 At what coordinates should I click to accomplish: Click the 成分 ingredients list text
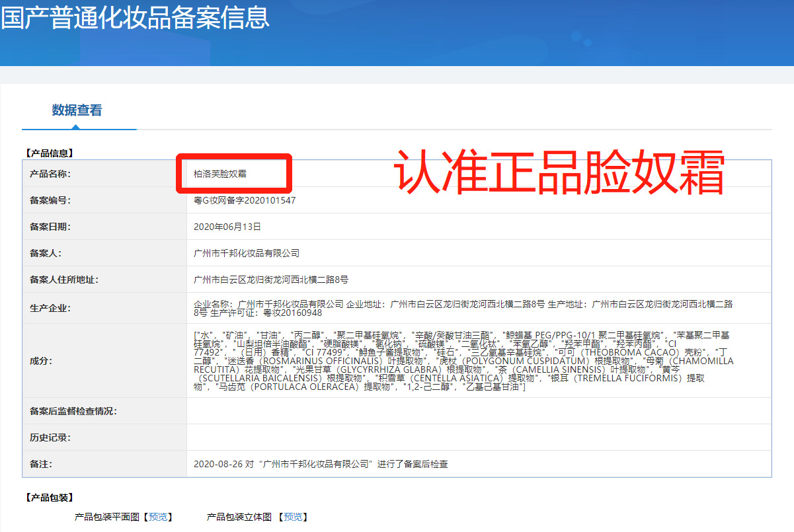(x=463, y=361)
